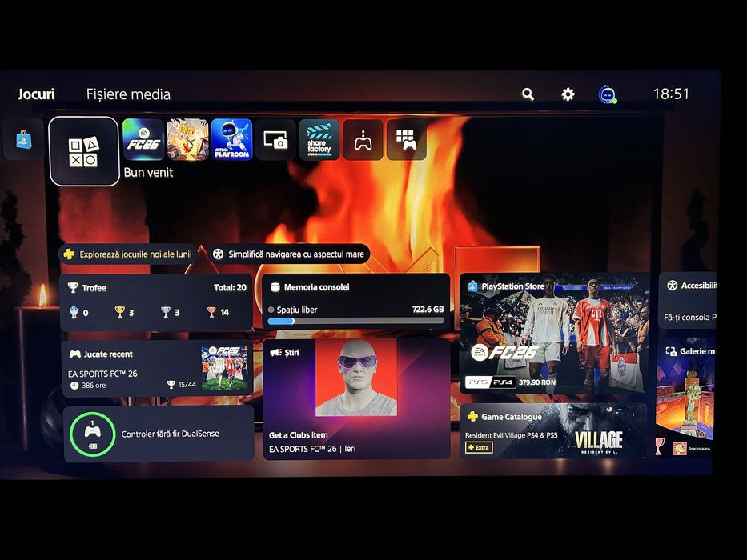Switch to the Fișiere media tab

(x=128, y=94)
